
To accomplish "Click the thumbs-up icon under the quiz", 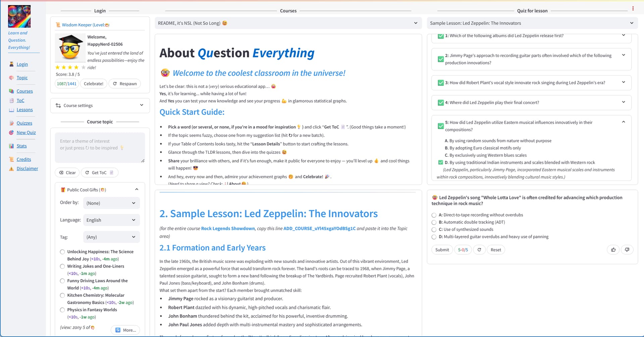I will (x=613, y=250).
